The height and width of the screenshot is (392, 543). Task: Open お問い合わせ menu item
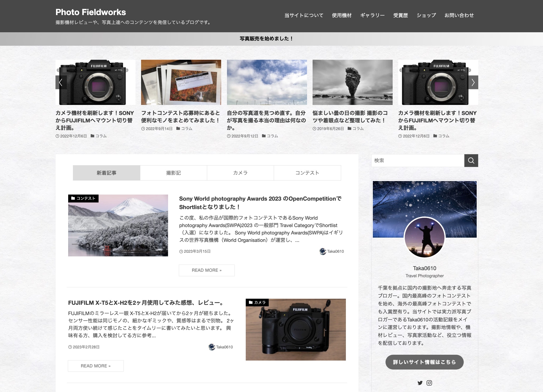tap(459, 15)
